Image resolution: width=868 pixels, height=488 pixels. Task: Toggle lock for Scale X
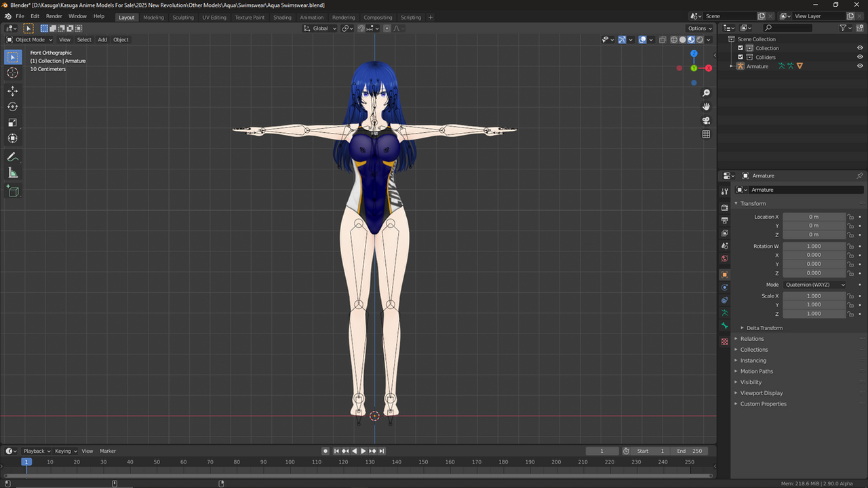[851, 296]
